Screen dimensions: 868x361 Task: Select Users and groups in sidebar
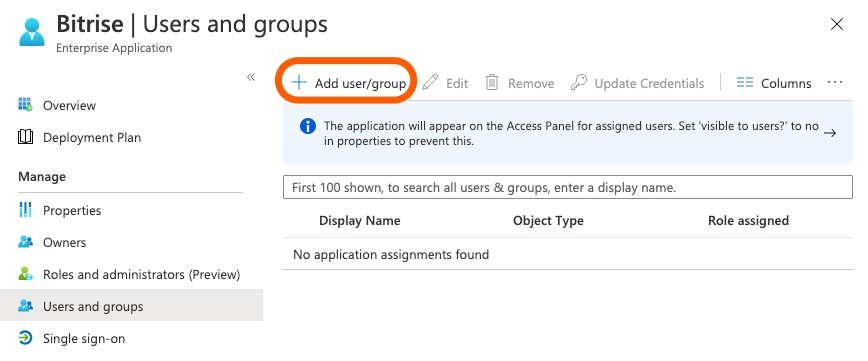click(x=131, y=306)
